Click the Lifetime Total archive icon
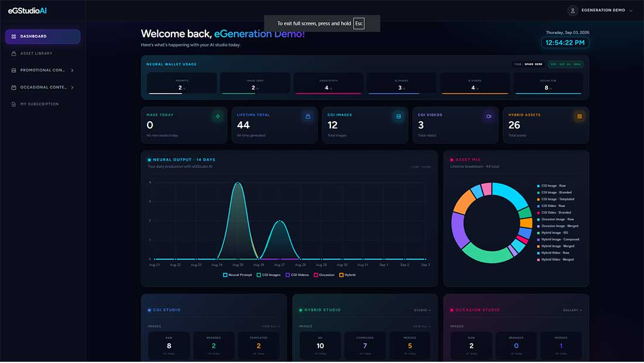Screen dimensions: 644x363 [x=308, y=117]
